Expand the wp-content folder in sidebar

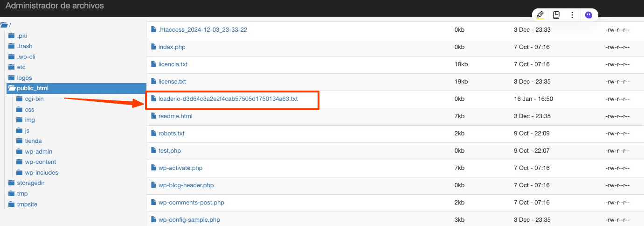[40, 162]
